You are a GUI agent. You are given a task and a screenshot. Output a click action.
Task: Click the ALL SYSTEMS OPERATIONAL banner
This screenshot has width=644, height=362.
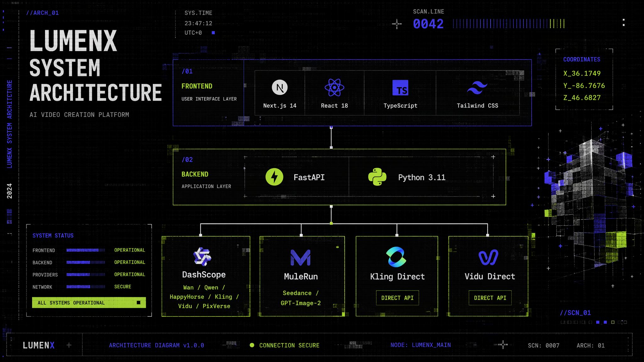tap(89, 303)
